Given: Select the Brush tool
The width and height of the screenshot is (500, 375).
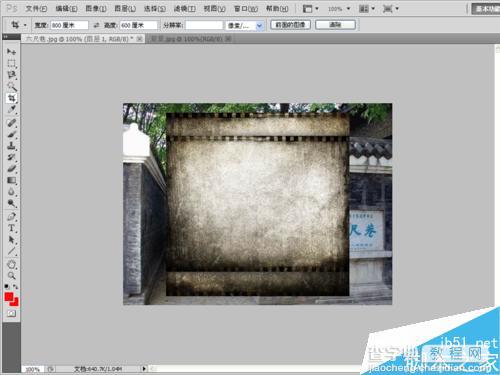Looking at the screenshot, I should (11, 135).
